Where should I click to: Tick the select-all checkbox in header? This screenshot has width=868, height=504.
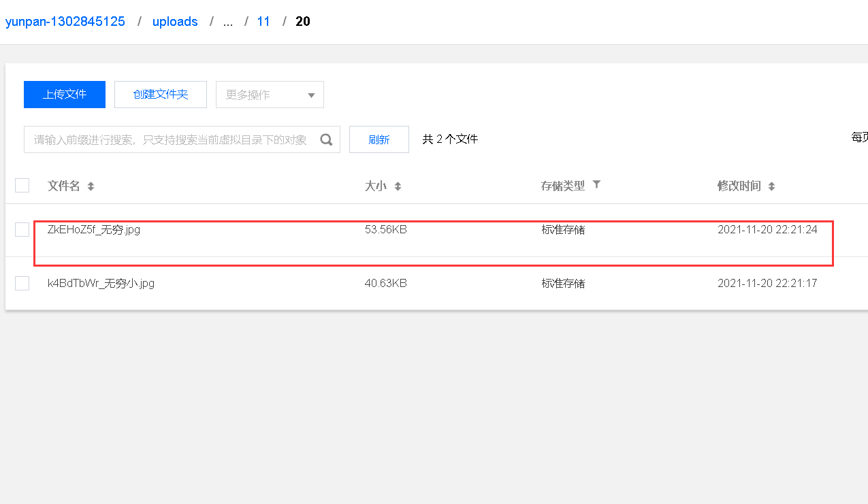click(22, 185)
